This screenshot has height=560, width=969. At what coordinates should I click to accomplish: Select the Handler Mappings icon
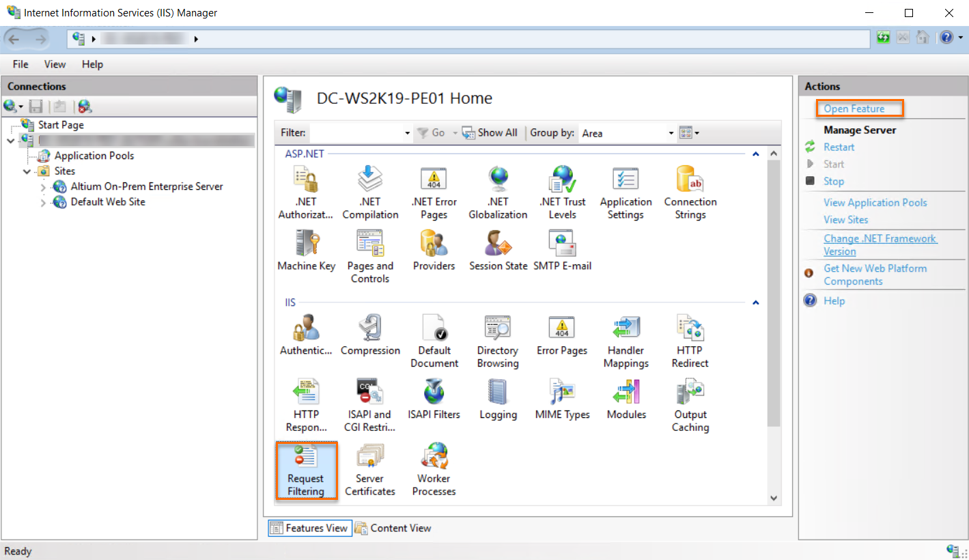[x=626, y=341]
